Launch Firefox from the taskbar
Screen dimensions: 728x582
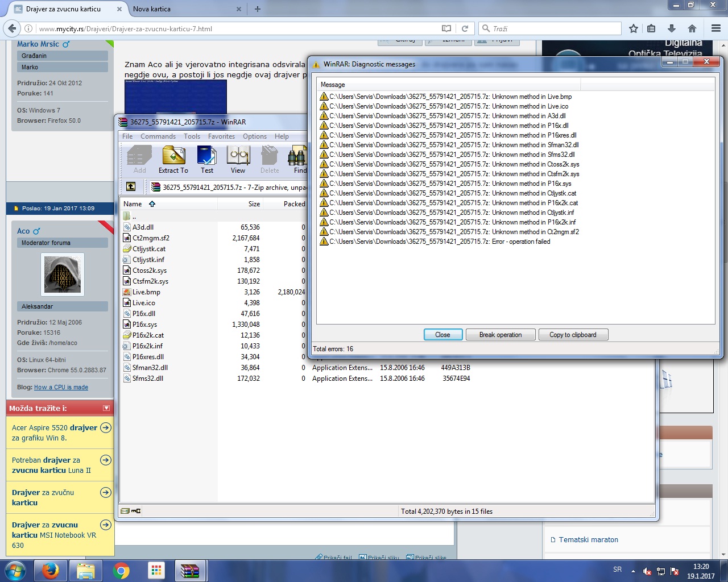click(51, 571)
